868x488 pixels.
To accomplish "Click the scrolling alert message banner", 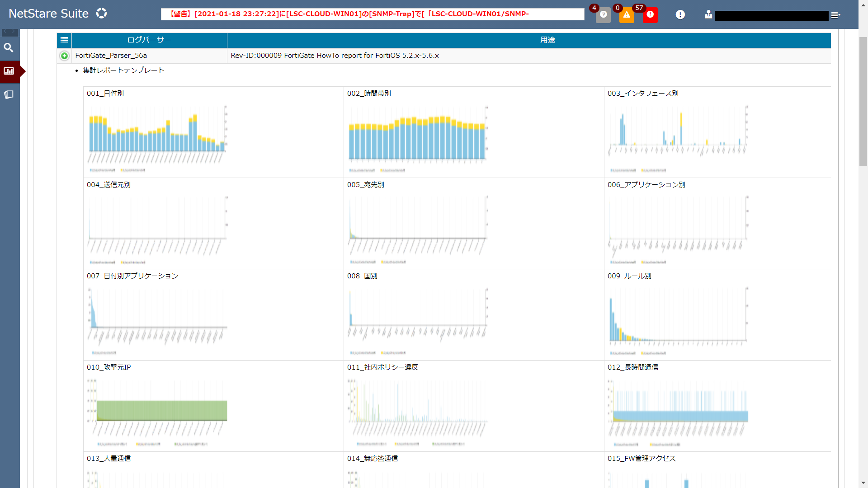I will (x=373, y=14).
